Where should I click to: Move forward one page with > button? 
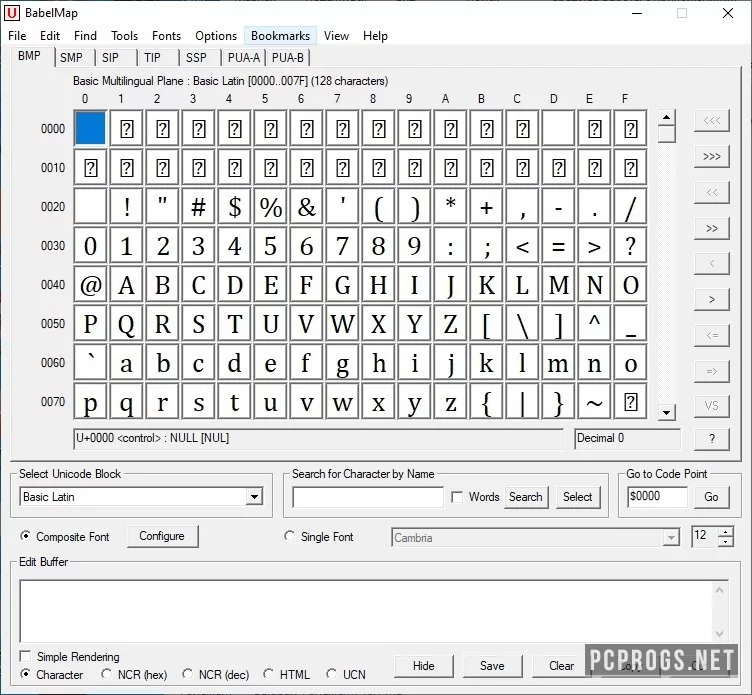(x=712, y=299)
